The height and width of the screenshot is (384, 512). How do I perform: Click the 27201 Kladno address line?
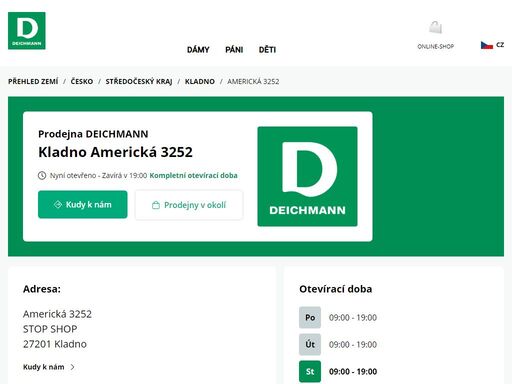[x=55, y=344]
